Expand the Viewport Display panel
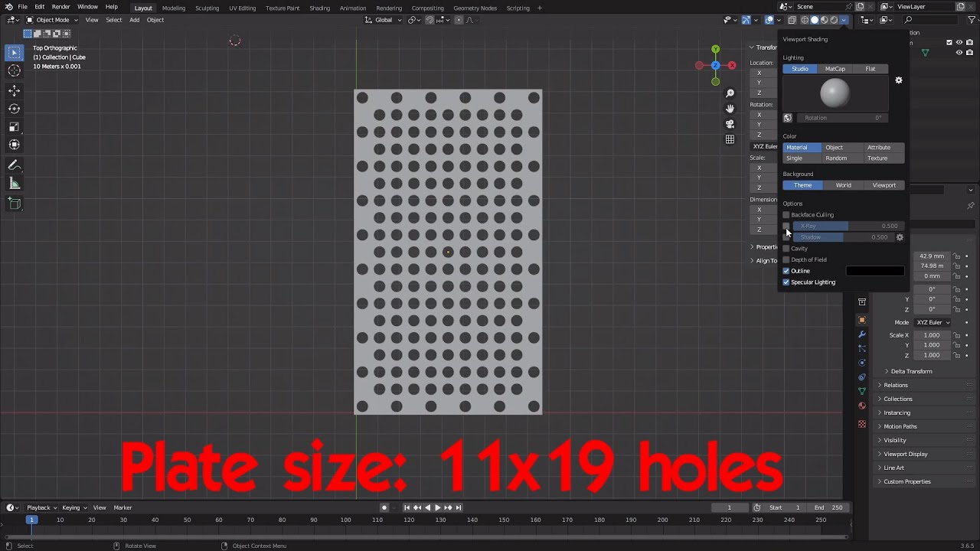The image size is (980, 551). click(906, 454)
